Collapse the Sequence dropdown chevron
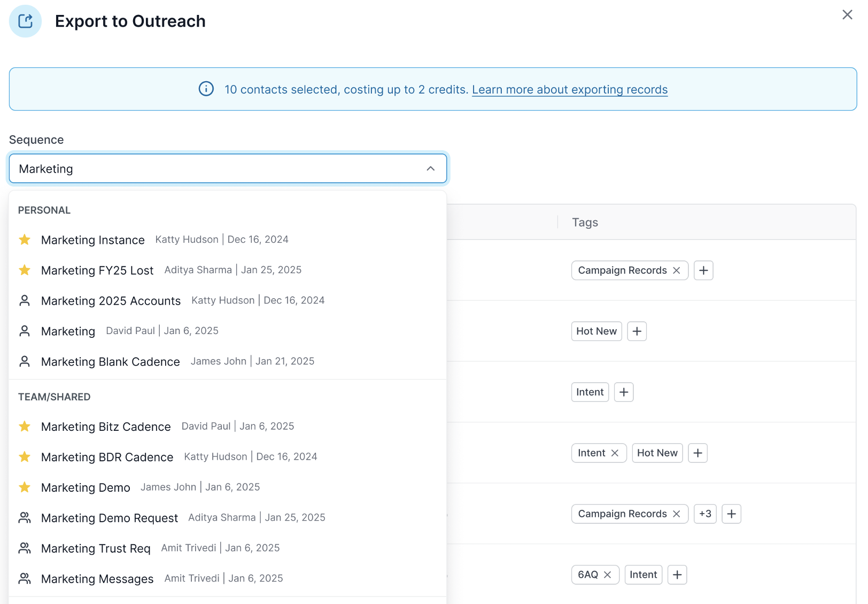Viewport: 868px width, 604px height. 430,168
